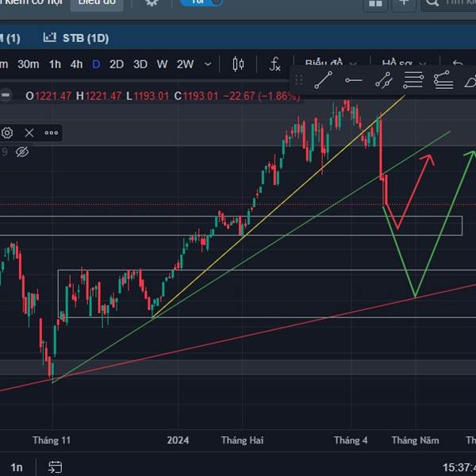The height and width of the screenshot is (476, 476).
Task: Select the trend-based Fib extension tool
Action: click(443, 80)
